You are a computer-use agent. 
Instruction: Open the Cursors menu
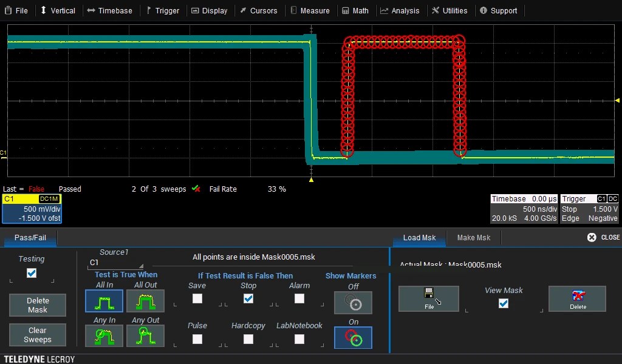[259, 11]
